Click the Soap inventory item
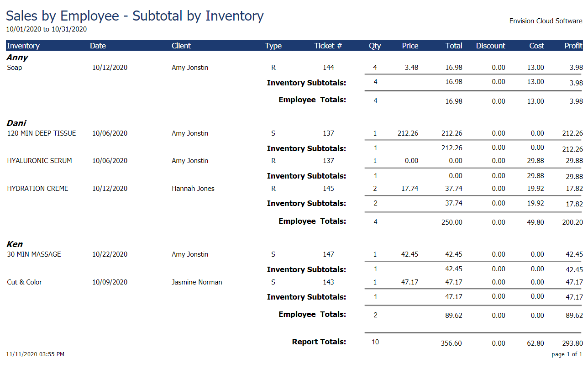This screenshot has width=588, height=374. [15, 68]
